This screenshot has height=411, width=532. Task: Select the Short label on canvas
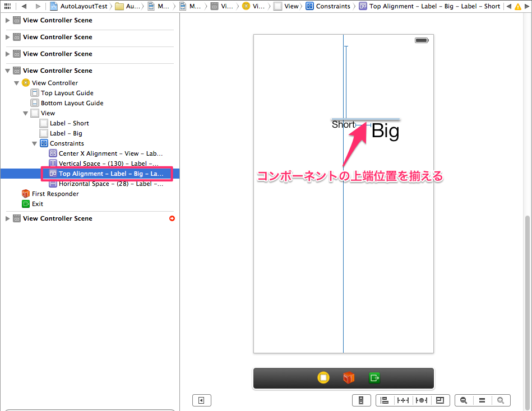click(343, 124)
